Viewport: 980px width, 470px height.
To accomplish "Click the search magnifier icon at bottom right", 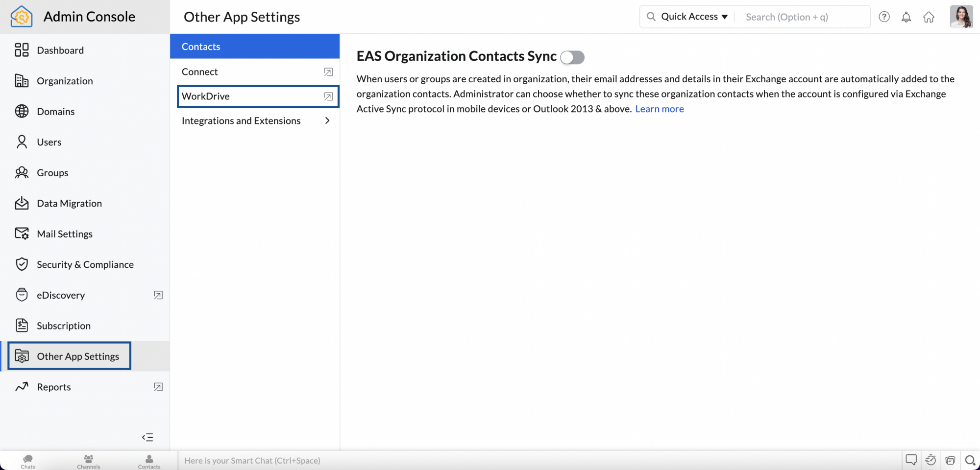I will [x=969, y=460].
